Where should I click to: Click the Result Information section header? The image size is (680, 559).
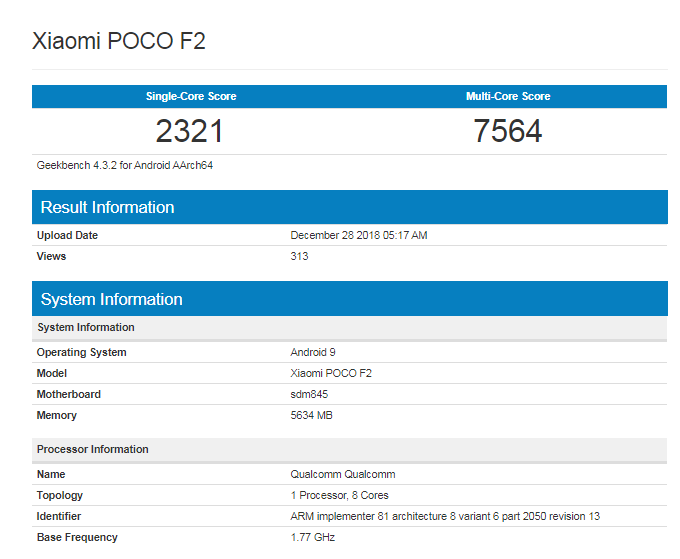(350, 207)
